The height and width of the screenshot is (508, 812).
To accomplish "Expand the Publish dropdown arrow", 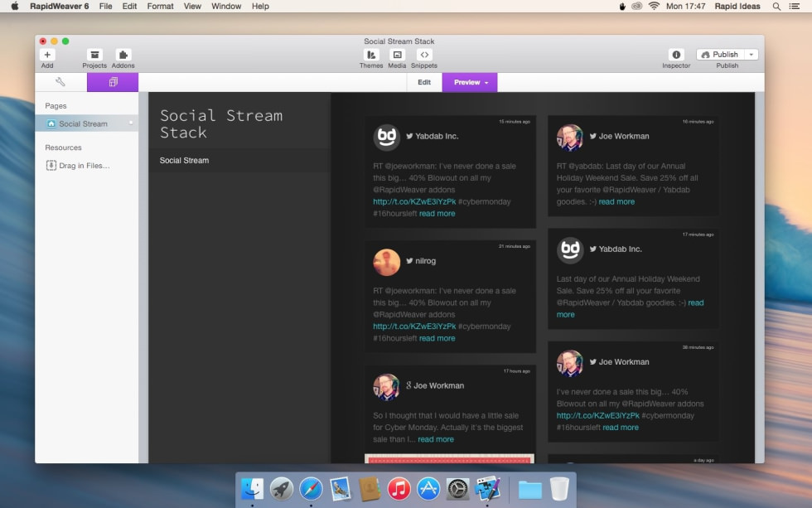I will click(x=752, y=55).
